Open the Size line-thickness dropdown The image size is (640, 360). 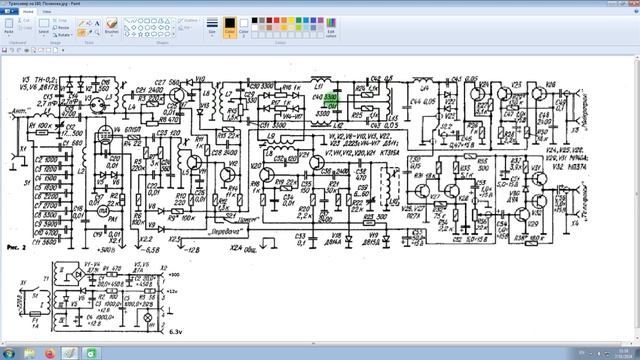click(212, 27)
